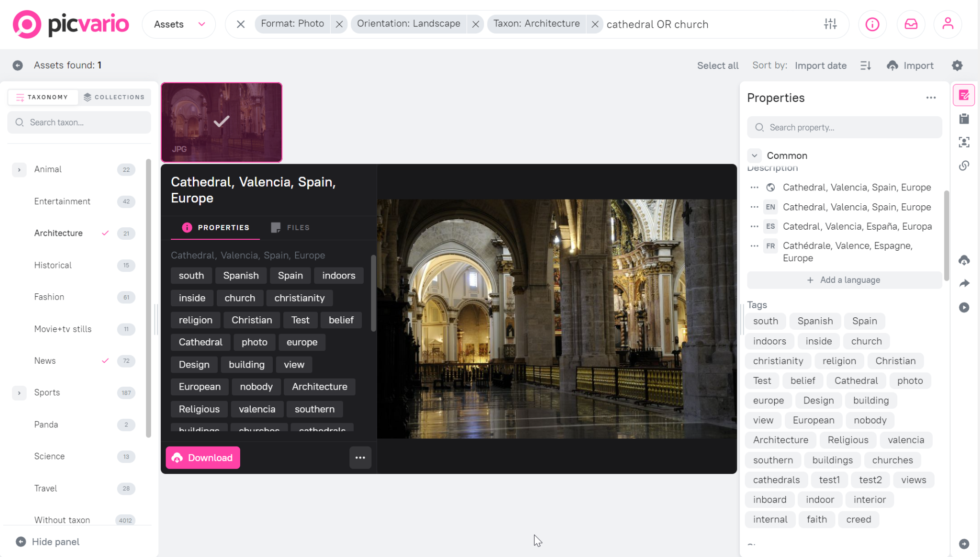Click Add a language
Screen dimensions: 980x557
coord(844,280)
